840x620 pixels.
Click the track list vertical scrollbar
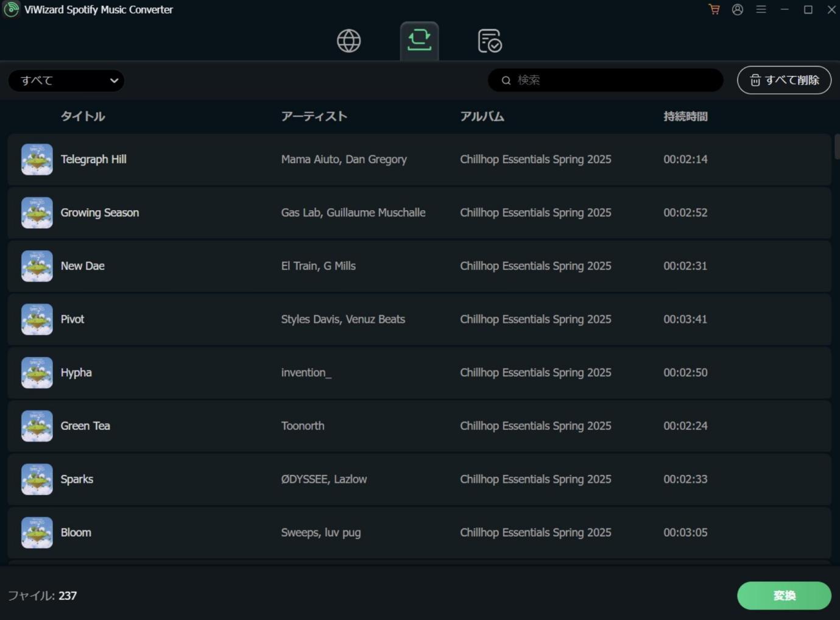point(837,146)
